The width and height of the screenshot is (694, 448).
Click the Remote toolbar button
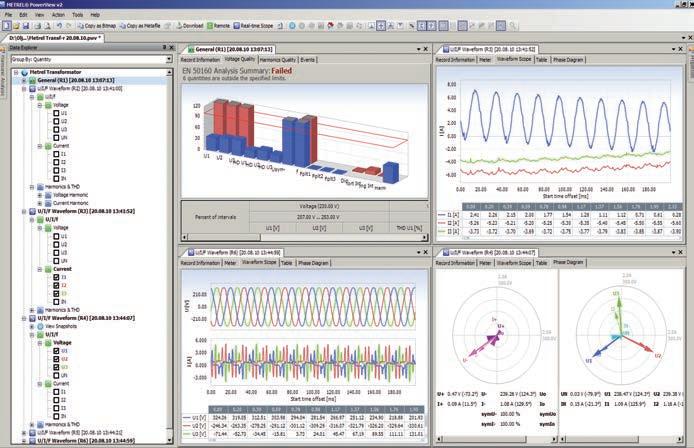coord(219,26)
